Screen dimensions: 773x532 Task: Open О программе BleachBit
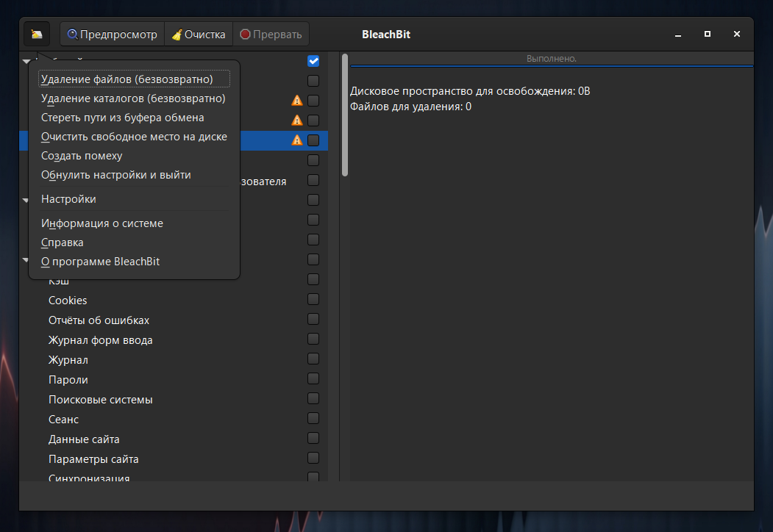tap(134, 262)
